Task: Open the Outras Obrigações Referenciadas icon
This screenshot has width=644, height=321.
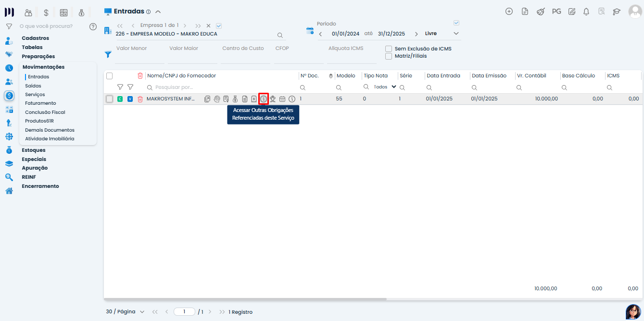Action: coord(263,99)
